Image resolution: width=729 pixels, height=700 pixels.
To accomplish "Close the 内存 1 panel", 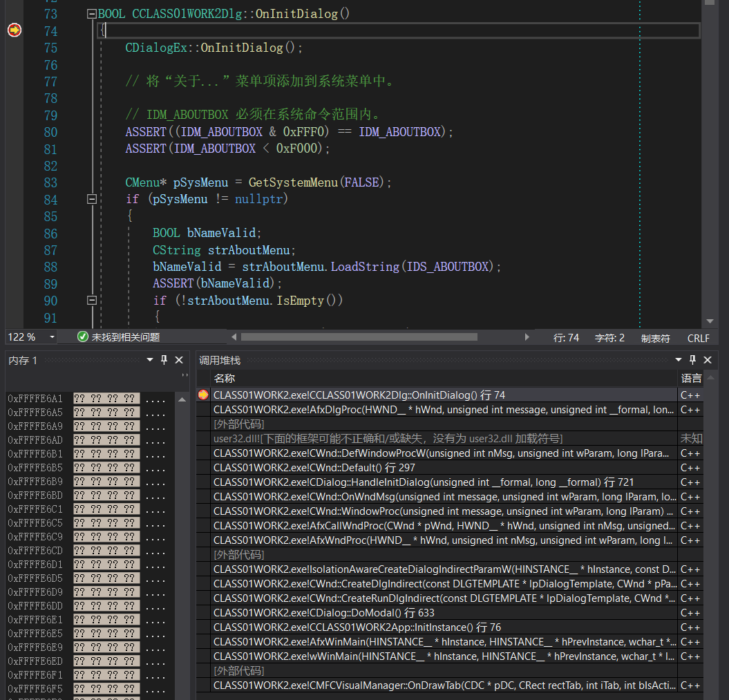I will pos(179,360).
